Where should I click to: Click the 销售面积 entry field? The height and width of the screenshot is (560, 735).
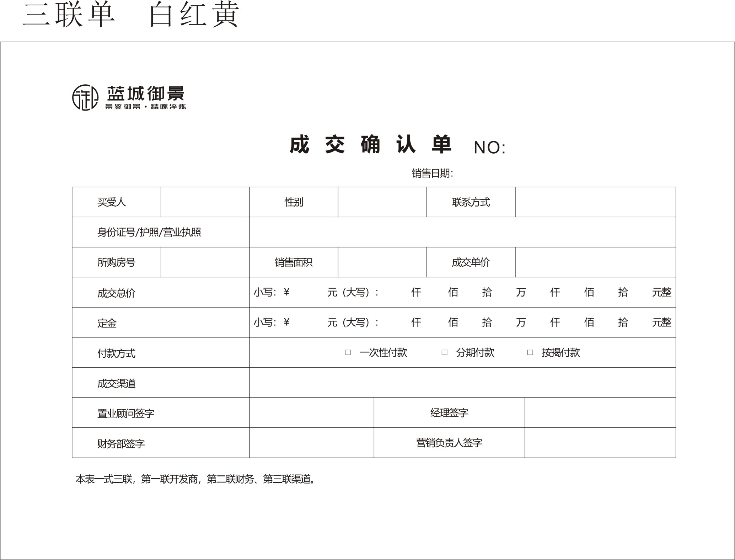382,262
